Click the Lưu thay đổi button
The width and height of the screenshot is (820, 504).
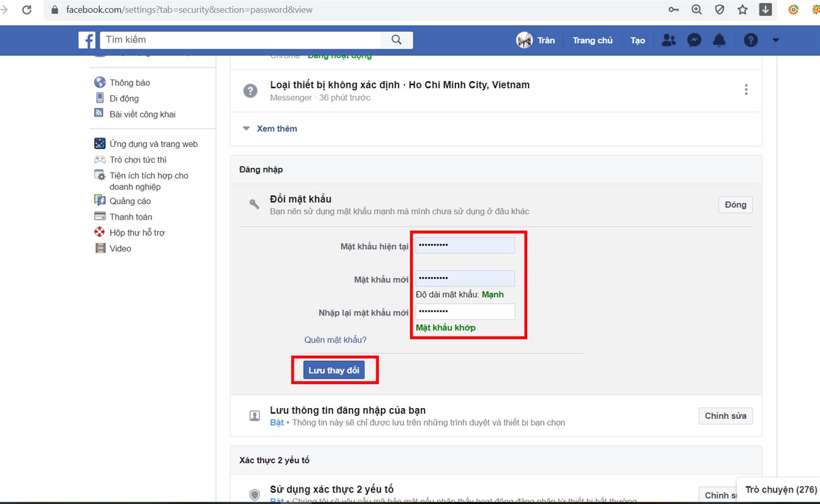334,370
